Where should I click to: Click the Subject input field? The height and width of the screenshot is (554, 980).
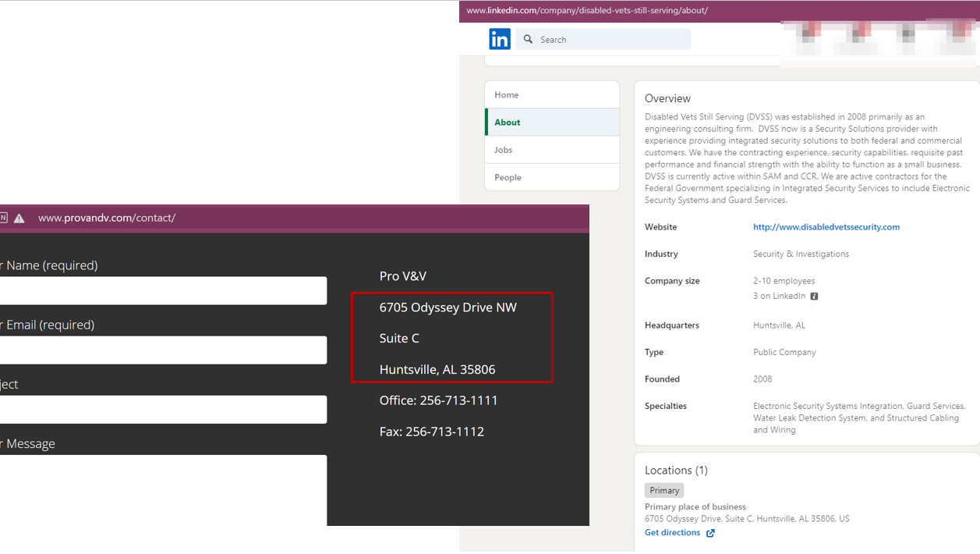(163, 409)
